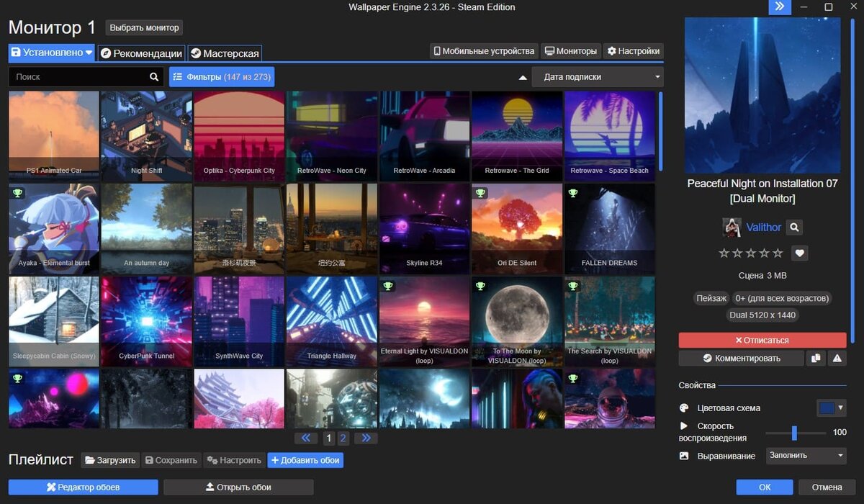Image resolution: width=864 pixels, height=504 pixels.
Task: Click Valithor author link
Action: pos(763,228)
